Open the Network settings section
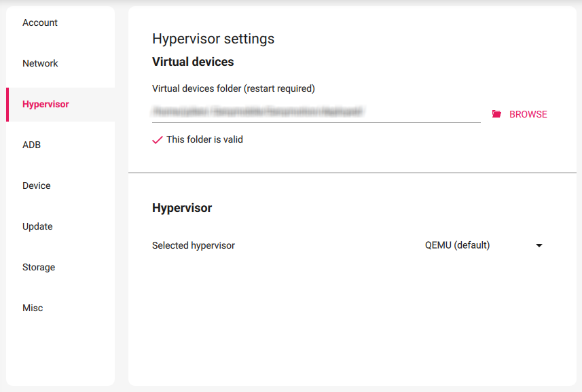This screenshot has width=582, height=392. (x=40, y=63)
